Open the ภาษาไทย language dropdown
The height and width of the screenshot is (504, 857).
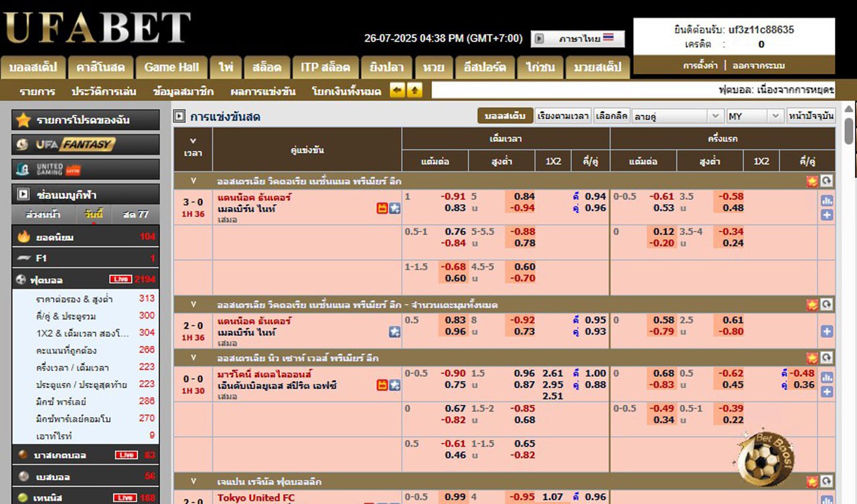(578, 39)
